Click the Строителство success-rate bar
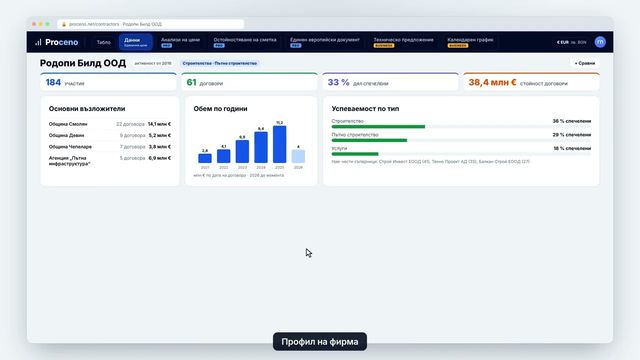This screenshot has width=640, height=360. pyautogui.click(x=461, y=127)
